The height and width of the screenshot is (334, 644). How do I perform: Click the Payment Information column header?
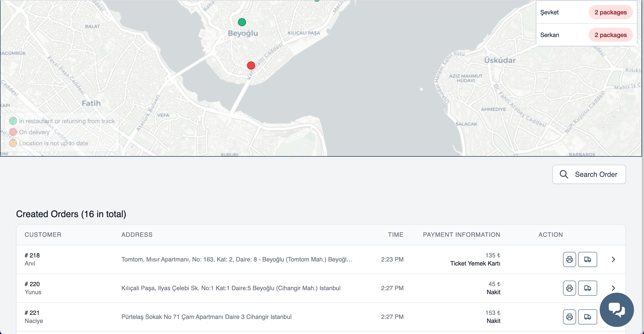pyautogui.click(x=461, y=235)
